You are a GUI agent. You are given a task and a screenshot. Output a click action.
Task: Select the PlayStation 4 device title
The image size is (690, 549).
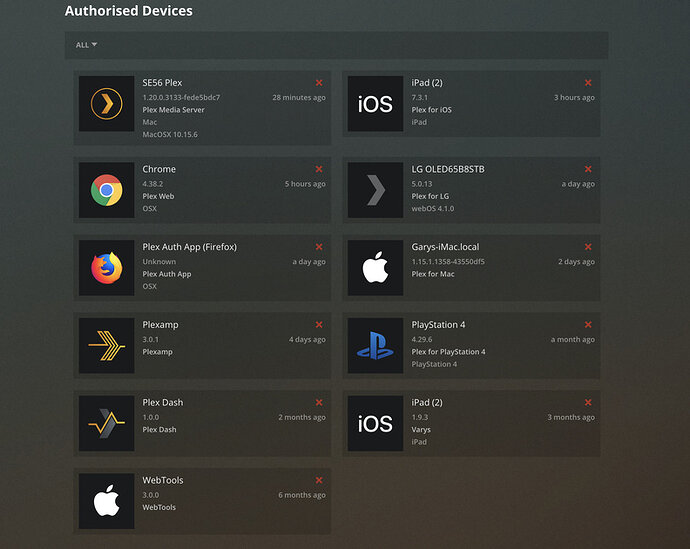438,325
